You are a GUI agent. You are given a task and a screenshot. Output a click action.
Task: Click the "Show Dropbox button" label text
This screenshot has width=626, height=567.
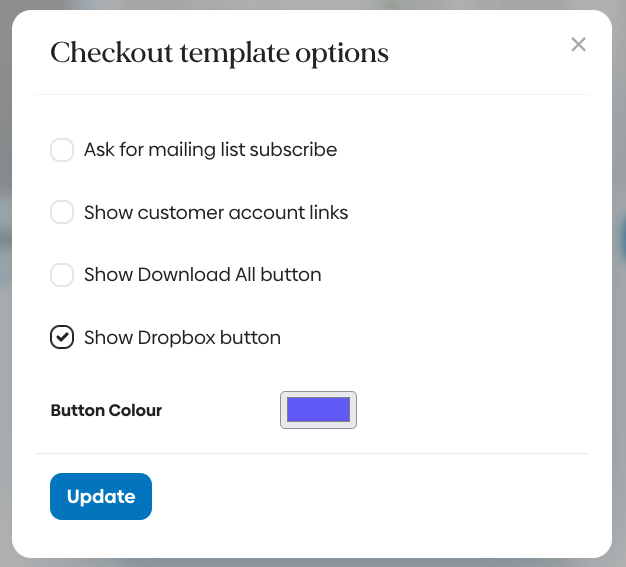coord(182,338)
